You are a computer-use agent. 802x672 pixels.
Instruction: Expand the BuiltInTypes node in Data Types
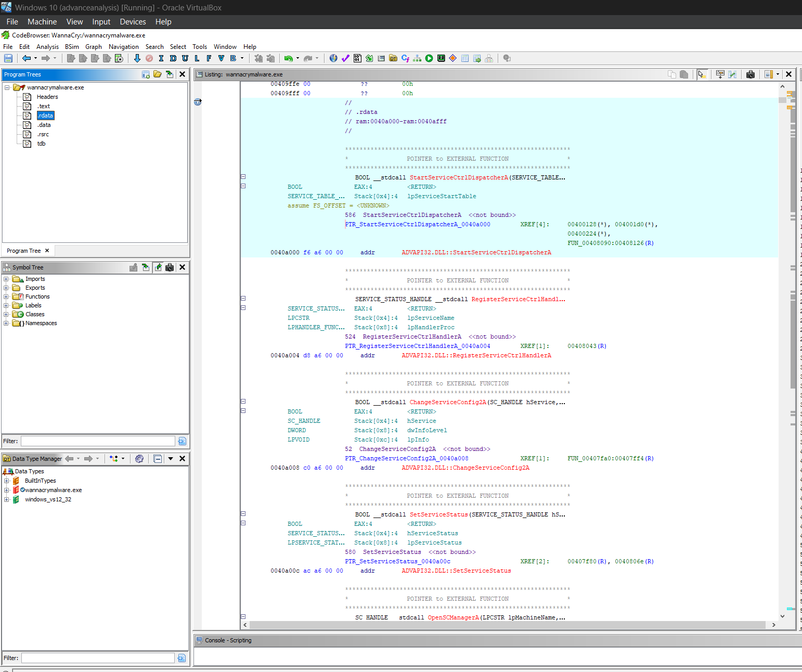(x=7, y=481)
